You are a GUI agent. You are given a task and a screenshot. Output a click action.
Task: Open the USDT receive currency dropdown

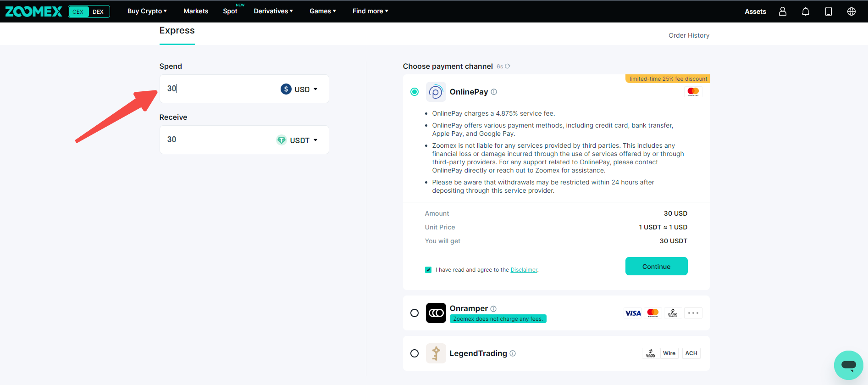(297, 140)
